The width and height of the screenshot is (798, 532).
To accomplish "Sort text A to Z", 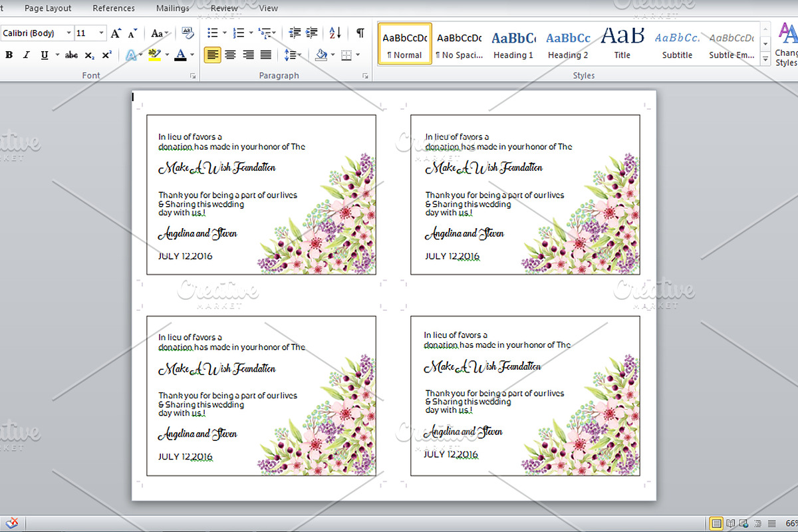I will pos(335,33).
